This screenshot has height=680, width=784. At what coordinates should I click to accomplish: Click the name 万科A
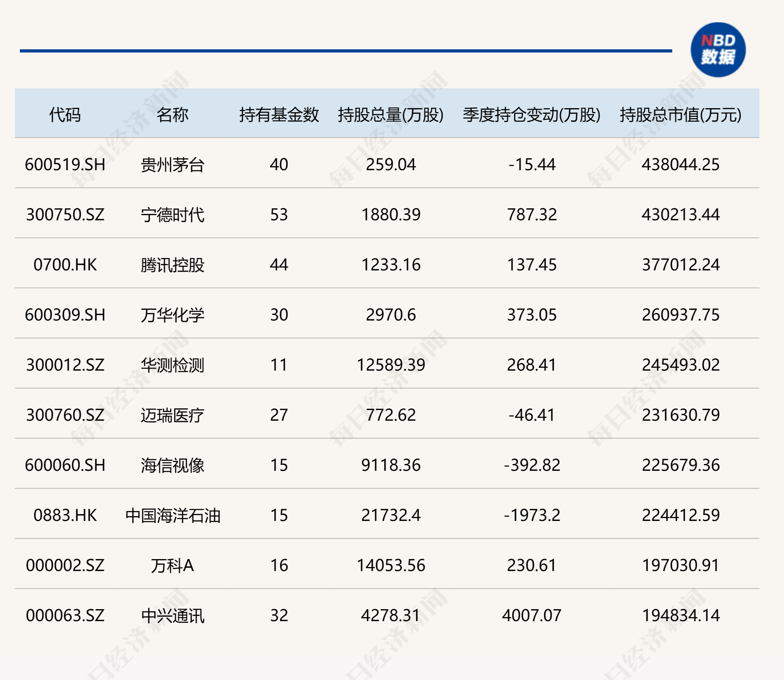click(x=173, y=566)
